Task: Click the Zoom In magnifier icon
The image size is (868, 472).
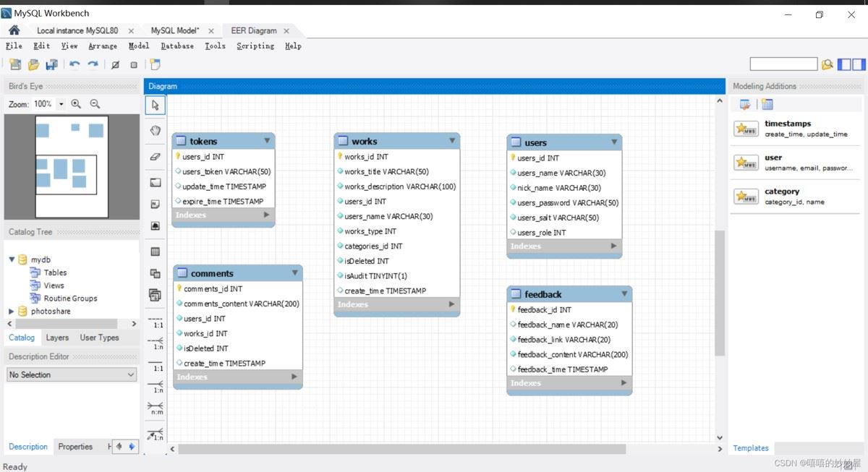Action: (x=76, y=104)
